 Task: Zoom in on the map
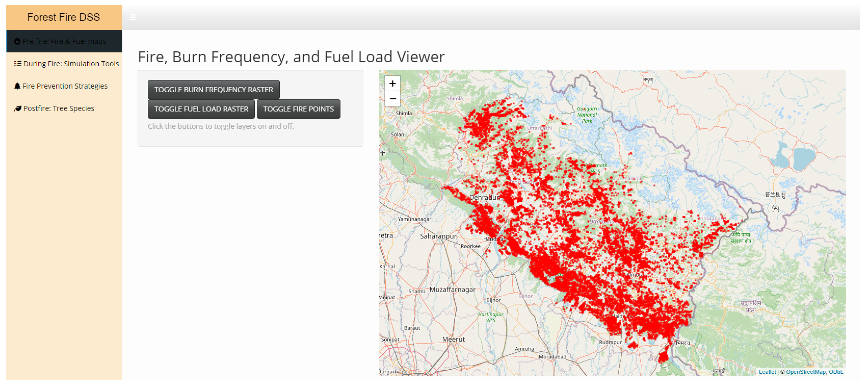(x=392, y=84)
